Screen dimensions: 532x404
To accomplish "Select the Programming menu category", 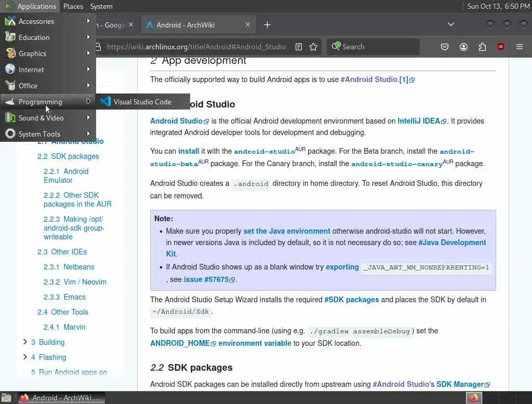I will (48, 102).
